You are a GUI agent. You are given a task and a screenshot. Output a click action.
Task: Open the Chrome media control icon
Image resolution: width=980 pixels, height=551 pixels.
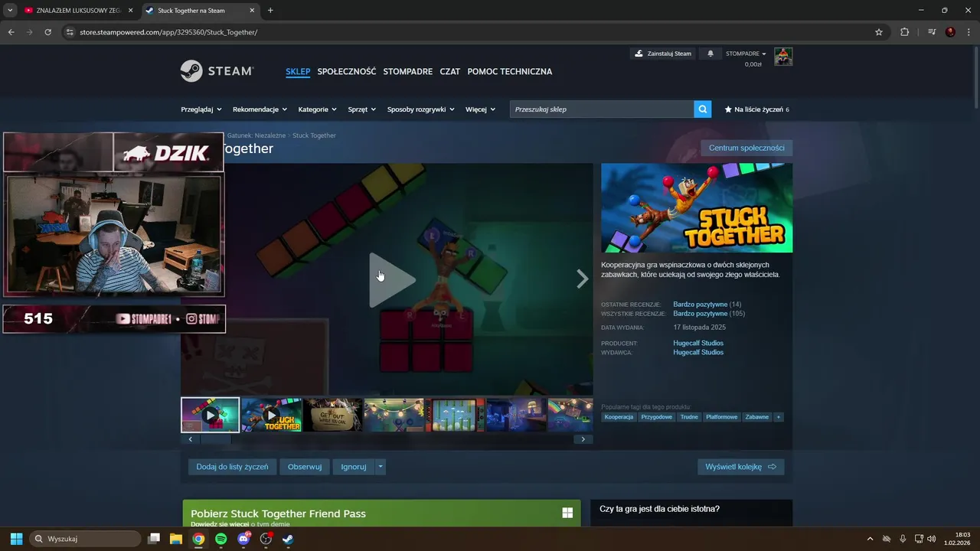(932, 32)
